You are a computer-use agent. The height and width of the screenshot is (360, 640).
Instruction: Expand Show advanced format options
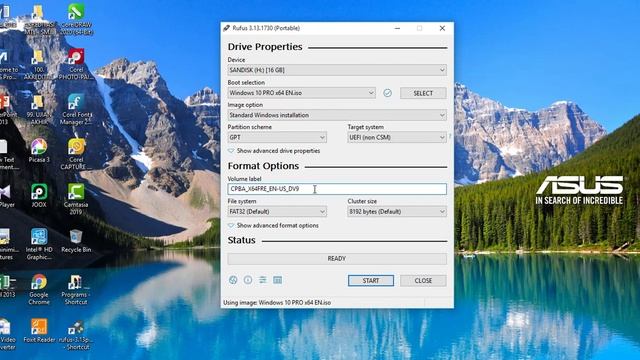[273, 225]
